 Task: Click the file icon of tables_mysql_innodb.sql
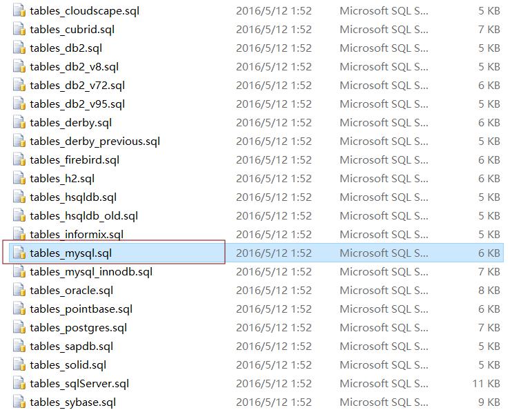click(x=19, y=272)
